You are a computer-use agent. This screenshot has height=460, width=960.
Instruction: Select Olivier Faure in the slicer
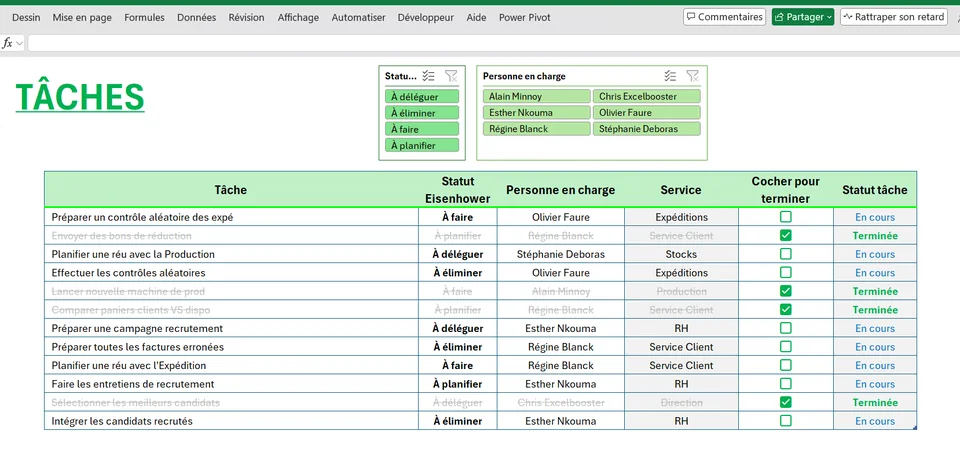point(647,113)
